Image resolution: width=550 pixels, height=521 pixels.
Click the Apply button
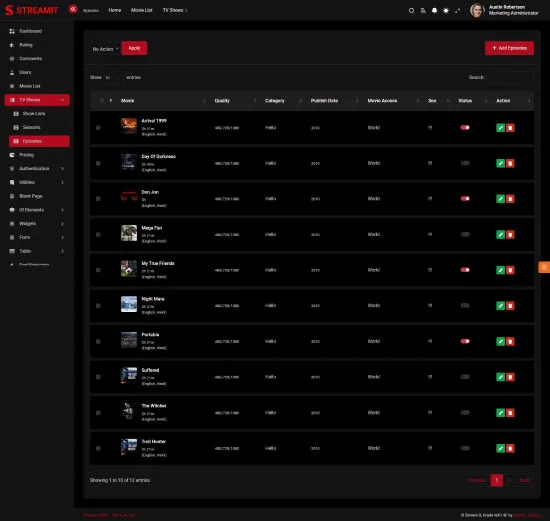pos(134,48)
